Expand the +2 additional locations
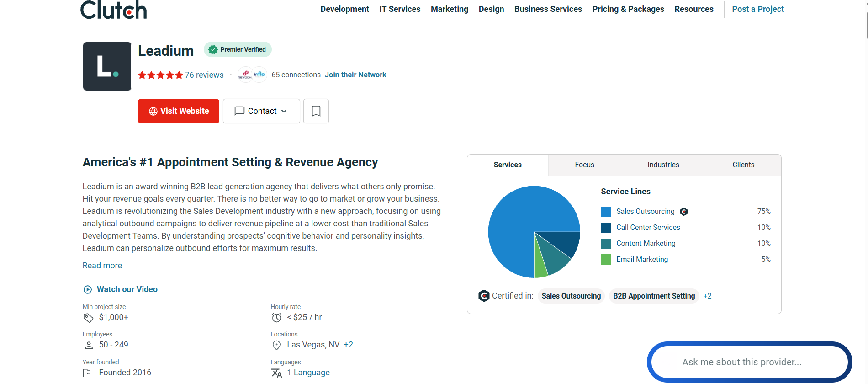Image resolution: width=868 pixels, height=384 pixels. point(349,345)
